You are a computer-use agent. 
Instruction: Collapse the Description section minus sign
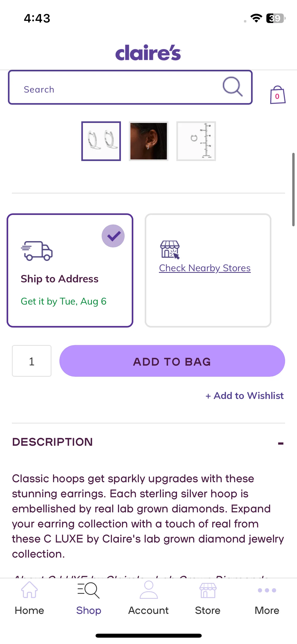pyautogui.click(x=281, y=443)
